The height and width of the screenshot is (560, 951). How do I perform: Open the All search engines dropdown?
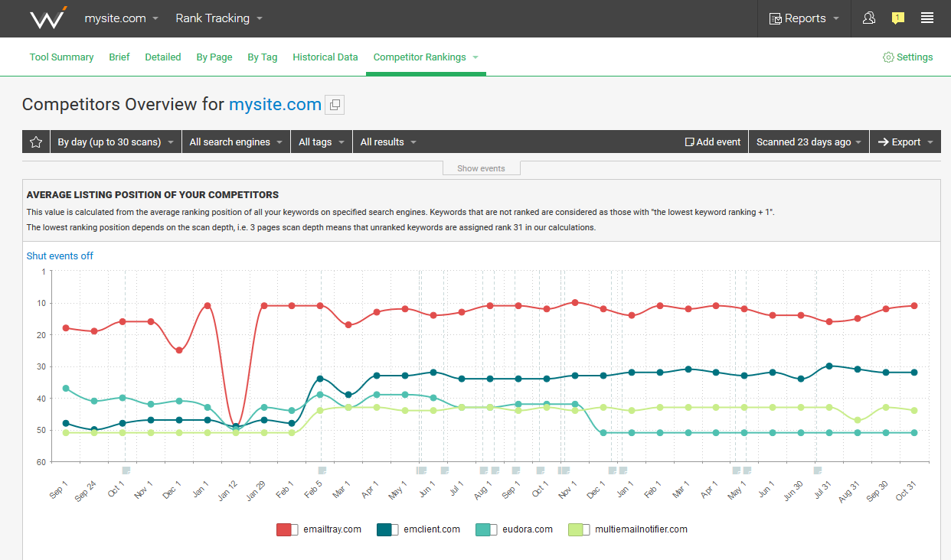point(236,142)
